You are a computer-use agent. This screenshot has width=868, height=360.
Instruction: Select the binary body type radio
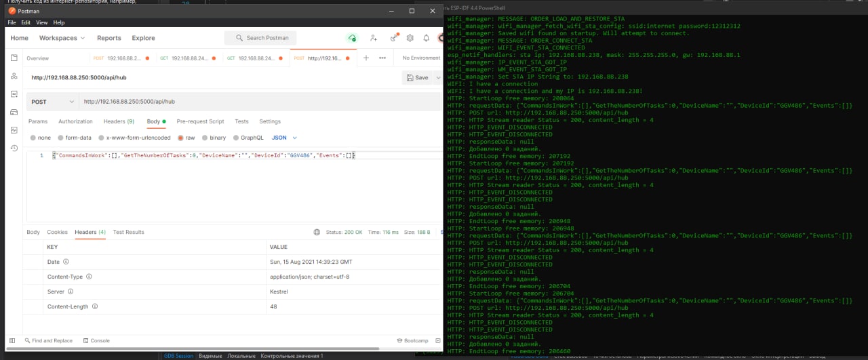click(203, 138)
